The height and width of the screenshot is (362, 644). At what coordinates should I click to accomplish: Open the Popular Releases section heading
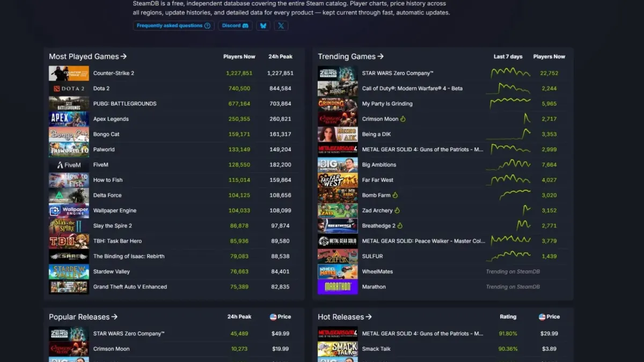(83, 317)
